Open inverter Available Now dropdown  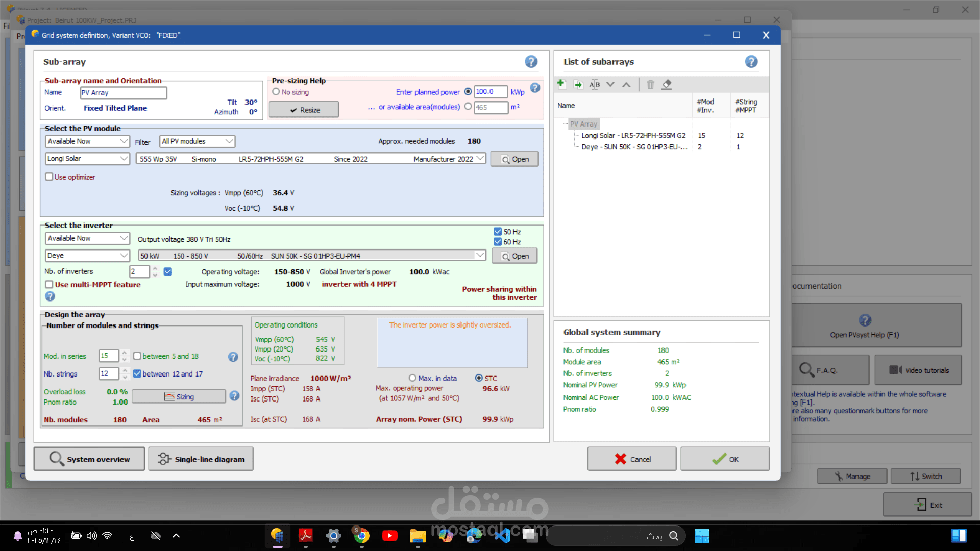(87, 238)
